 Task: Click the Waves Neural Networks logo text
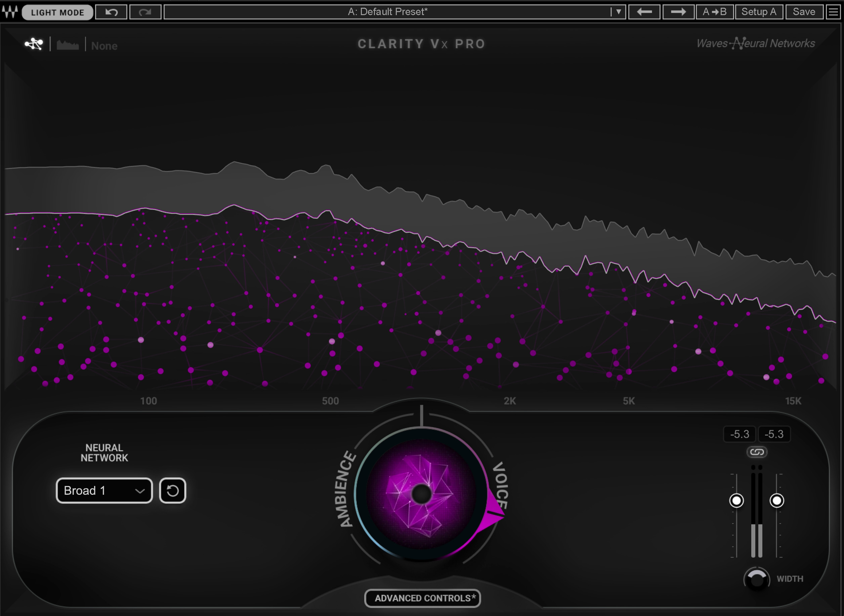(756, 44)
